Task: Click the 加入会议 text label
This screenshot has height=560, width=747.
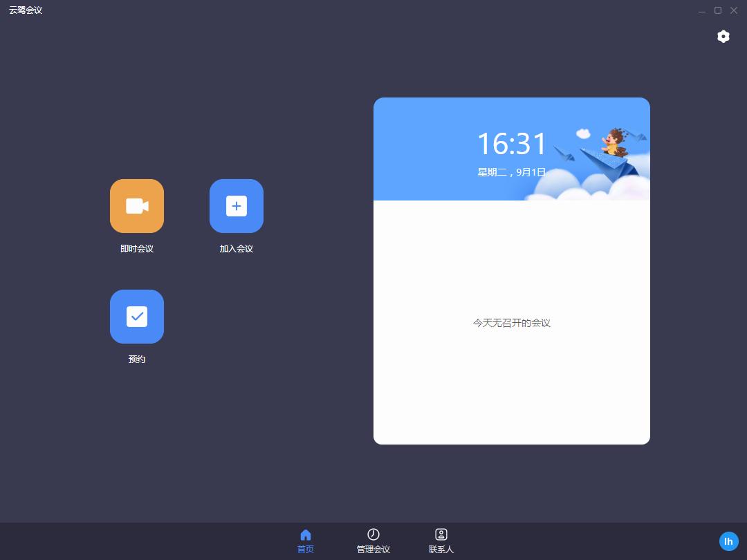Action: pyautogui.click(x=237, y=249)
